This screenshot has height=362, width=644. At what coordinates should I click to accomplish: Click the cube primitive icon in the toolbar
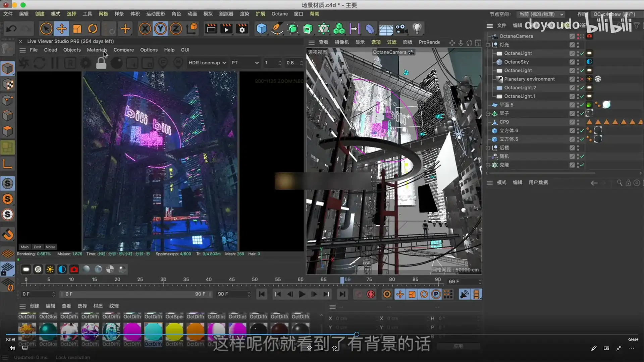click(x=262, y=29)
